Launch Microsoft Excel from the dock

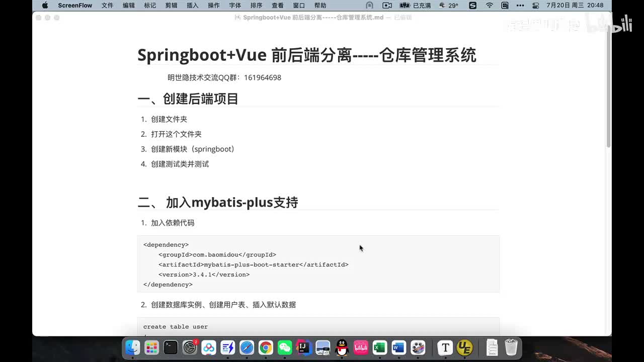(x=380, y=347)
